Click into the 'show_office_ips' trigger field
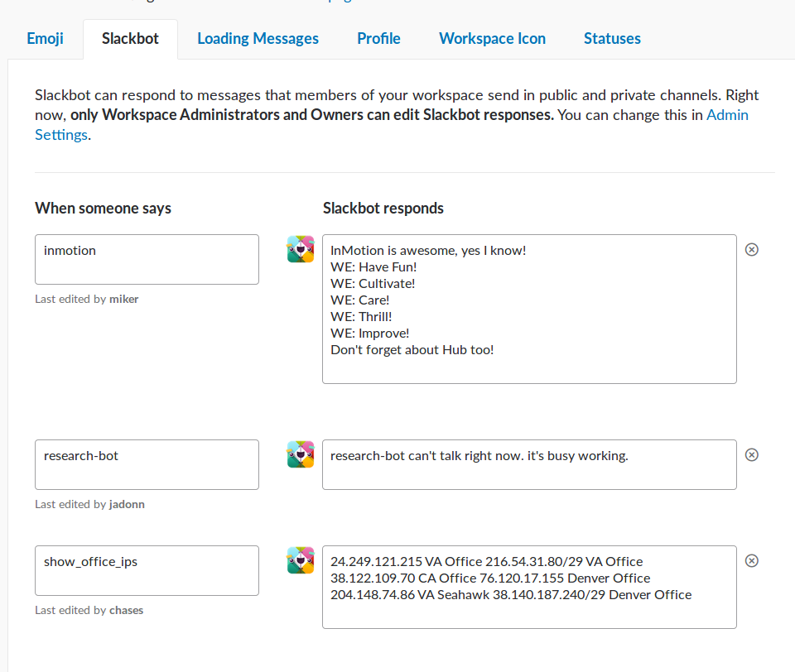 click(147, 570)
